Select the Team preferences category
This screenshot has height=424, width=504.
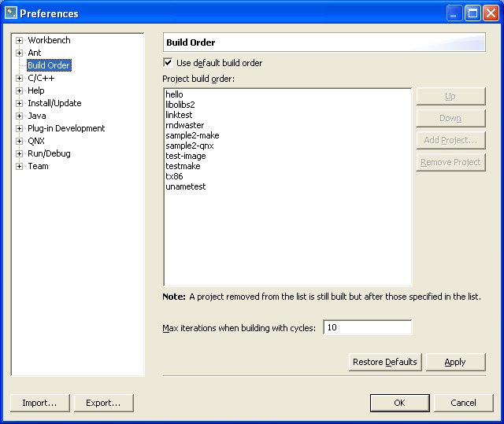click(38, 166)
